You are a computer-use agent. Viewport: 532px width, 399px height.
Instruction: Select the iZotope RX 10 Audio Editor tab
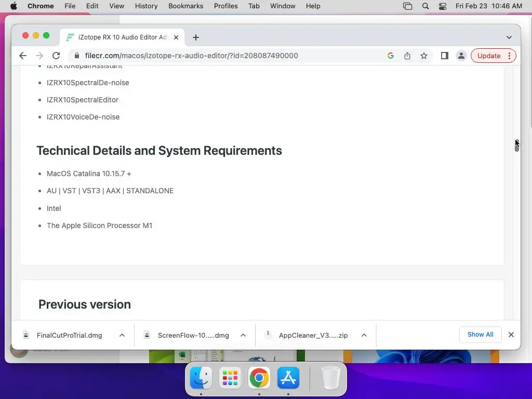click(122, 37)
